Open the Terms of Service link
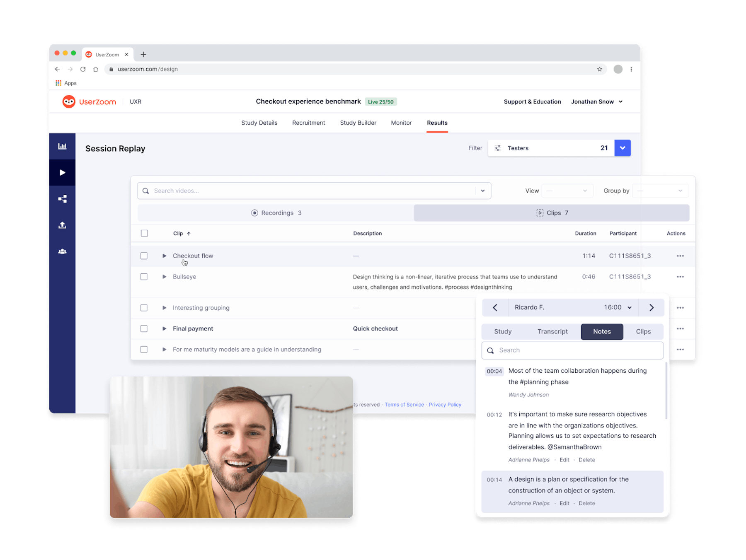 click(x=404, y=405)
